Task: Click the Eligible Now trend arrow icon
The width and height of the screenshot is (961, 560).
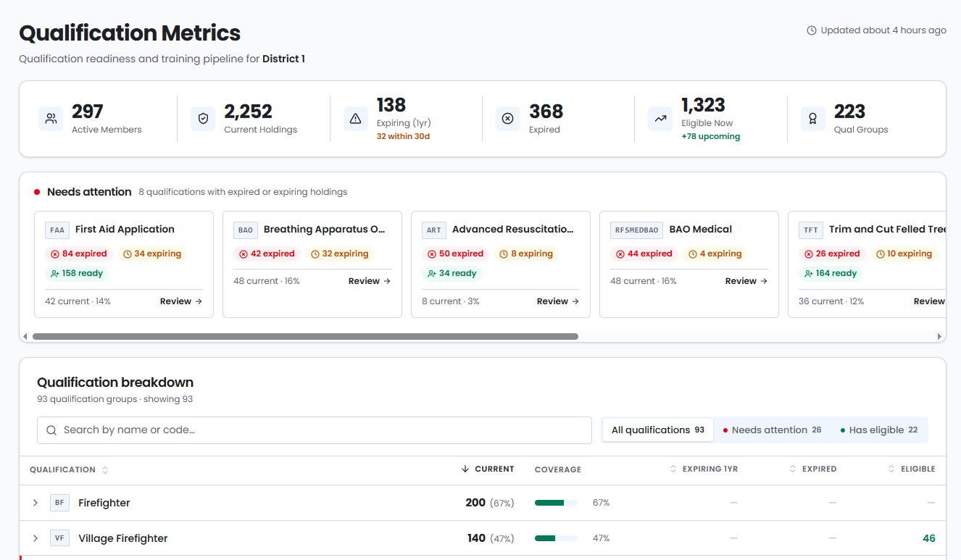Action: (x=660, y=119)
